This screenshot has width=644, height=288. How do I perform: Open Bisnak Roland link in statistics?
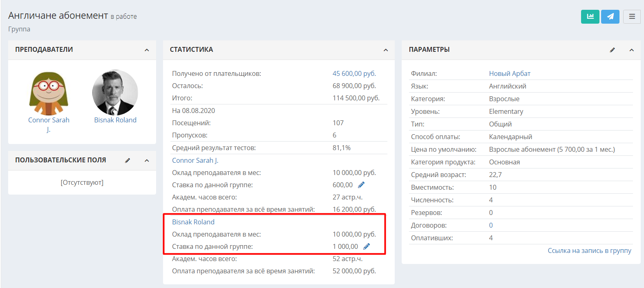193,222
